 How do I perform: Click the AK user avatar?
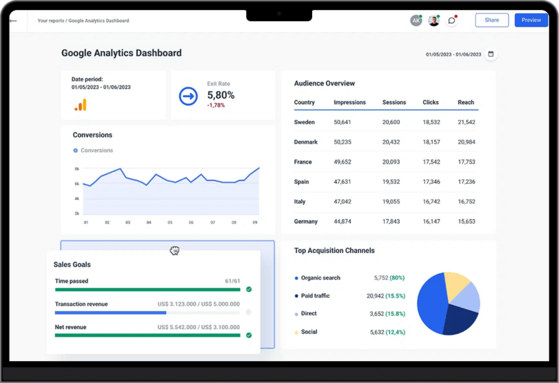(x=416, y=20)
